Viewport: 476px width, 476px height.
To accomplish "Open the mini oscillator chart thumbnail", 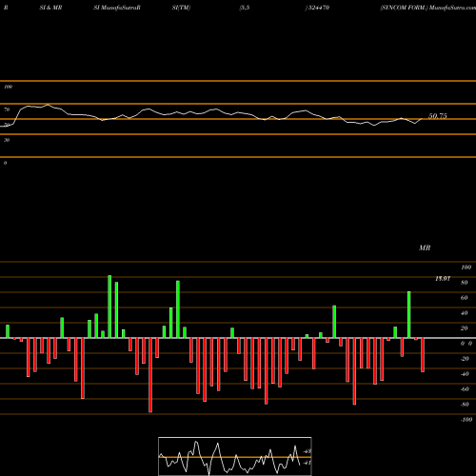I will tap(235, 456).
